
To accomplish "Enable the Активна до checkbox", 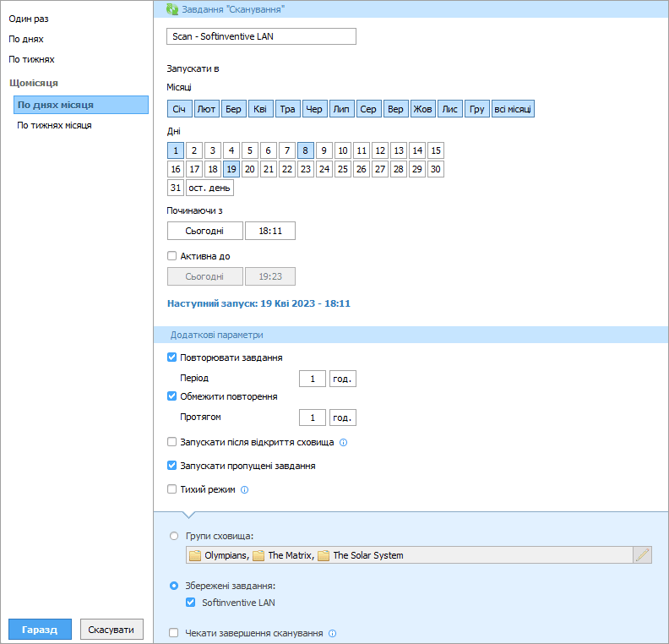I will (x=172, y=256).
